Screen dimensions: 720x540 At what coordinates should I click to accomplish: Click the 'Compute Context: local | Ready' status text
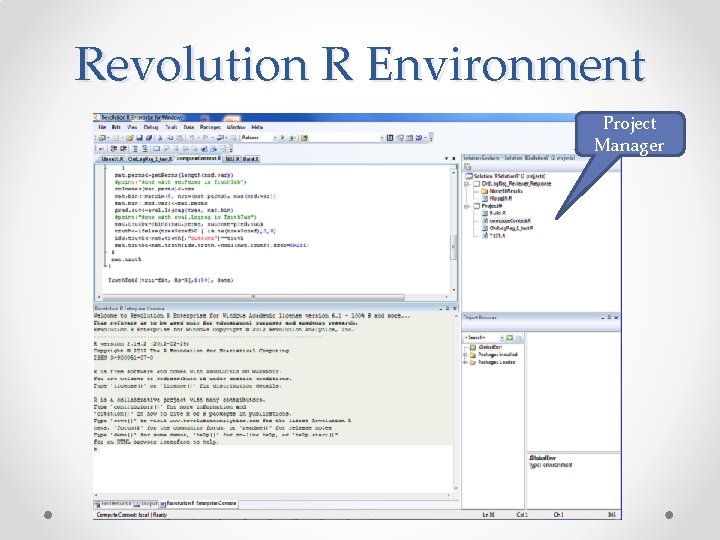132,515
